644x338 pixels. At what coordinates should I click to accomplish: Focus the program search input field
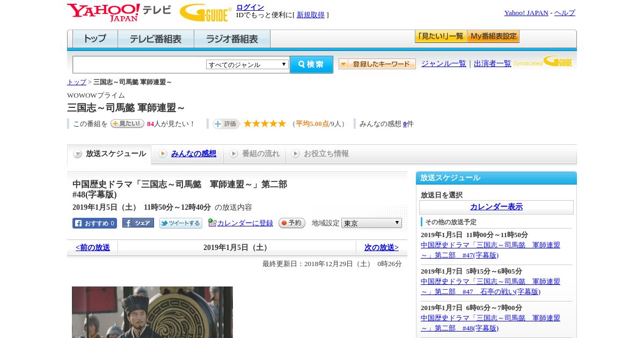(x=140, y=64)
